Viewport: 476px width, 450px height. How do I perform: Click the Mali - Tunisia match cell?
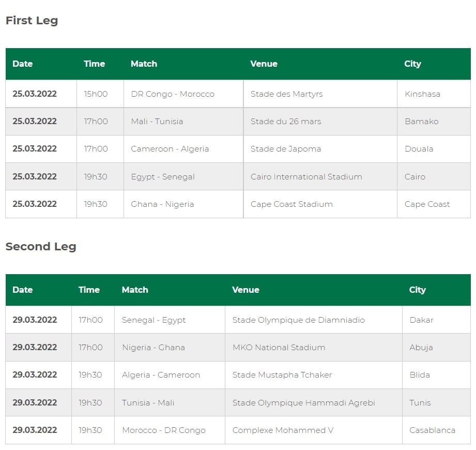(x=183, y=122)
